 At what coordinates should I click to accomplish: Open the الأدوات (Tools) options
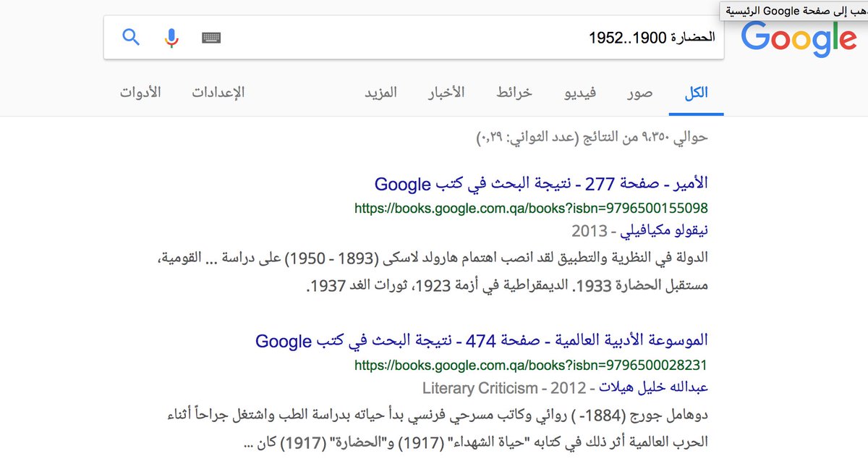click(140, 93)
